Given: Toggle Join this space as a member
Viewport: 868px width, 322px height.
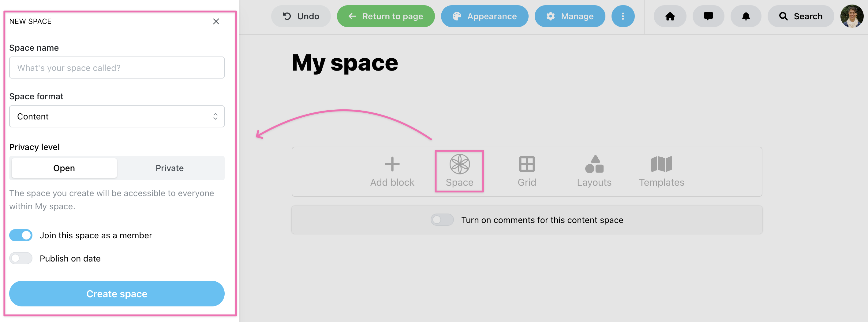Looking at the screenshot, I should 21,235.
